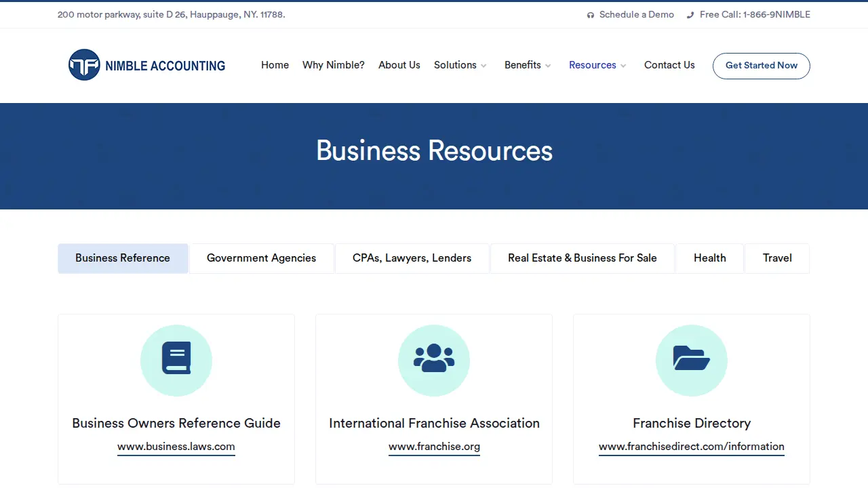Click the book icon for Business Owners Reference Guide
868x488 pixels.
(176, 359)
